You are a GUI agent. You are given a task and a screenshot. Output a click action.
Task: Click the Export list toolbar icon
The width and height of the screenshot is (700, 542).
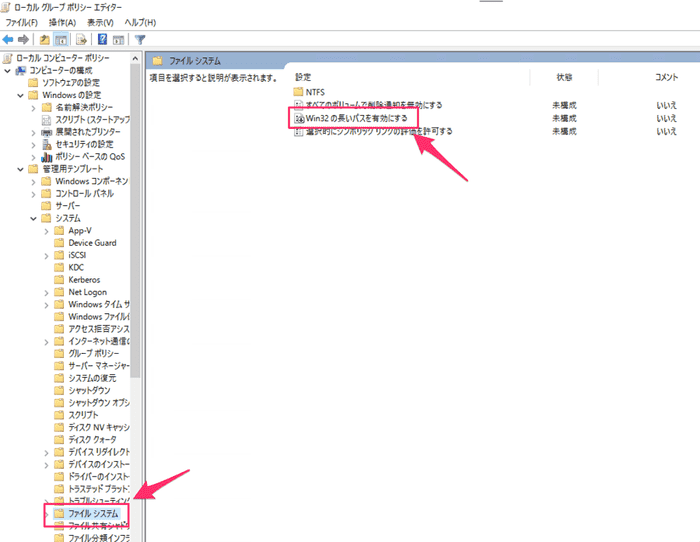81,40
